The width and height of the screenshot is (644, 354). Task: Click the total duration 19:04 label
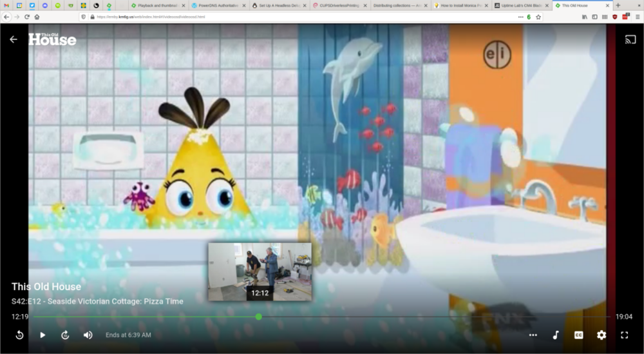pyautogui.click(x=624, y=317)
